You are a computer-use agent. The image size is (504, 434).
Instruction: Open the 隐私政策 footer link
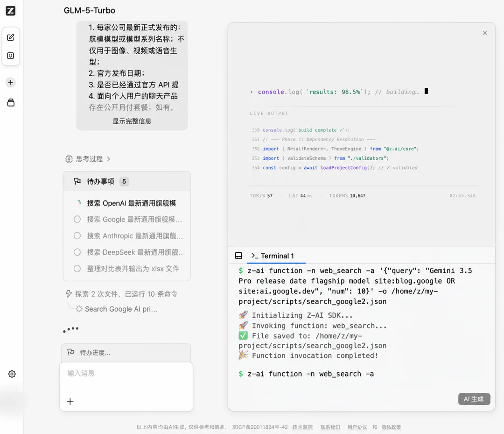coord(391,427)
